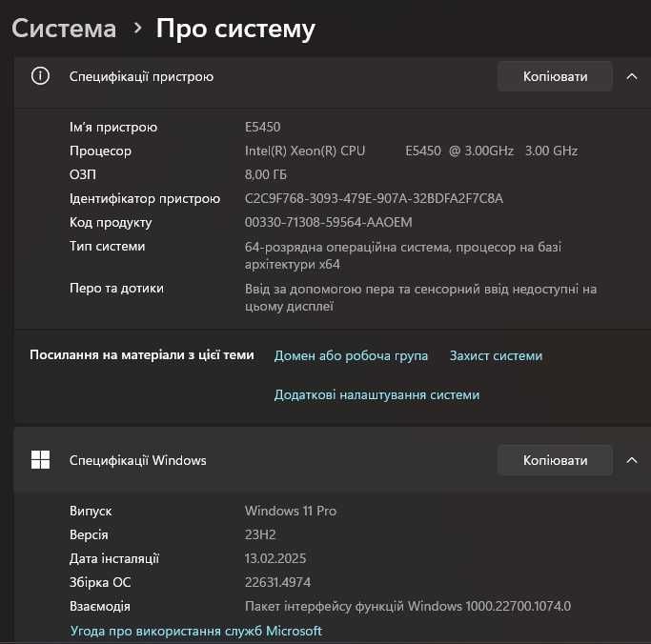Click the info icon beside Специфікації пристрою
Viewport: 651px width, 644px height.
point(40,76)
